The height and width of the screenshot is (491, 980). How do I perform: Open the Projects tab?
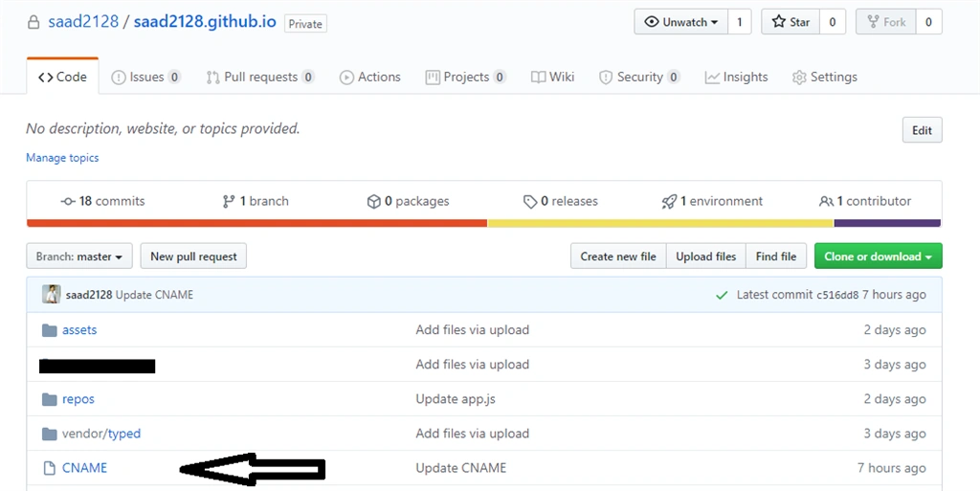466,77
